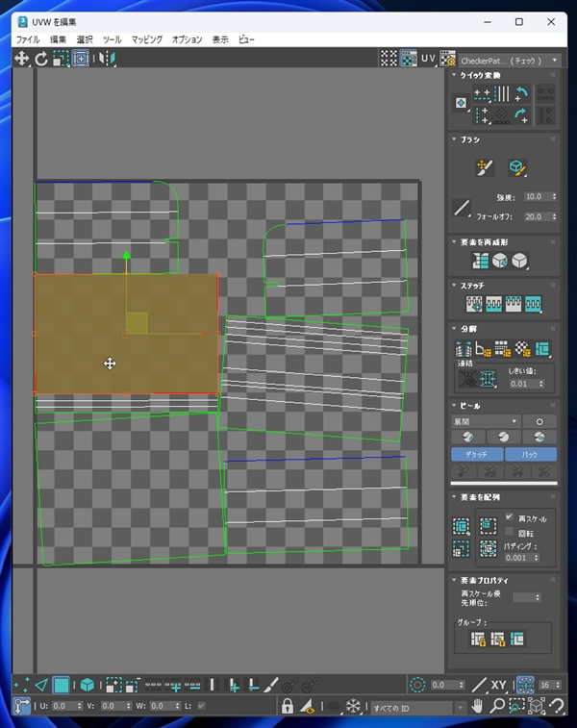Toggle display only selected polygons icon

pos(308,706)
